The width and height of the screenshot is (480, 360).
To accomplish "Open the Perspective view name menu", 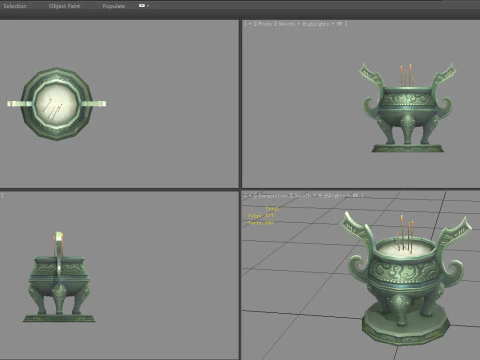I will coord(273,195).
